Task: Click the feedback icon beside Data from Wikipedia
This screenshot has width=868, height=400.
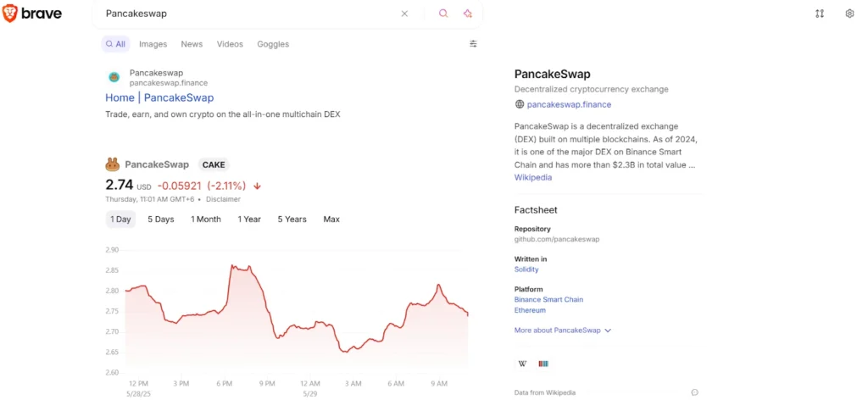Action: point(694,392)
